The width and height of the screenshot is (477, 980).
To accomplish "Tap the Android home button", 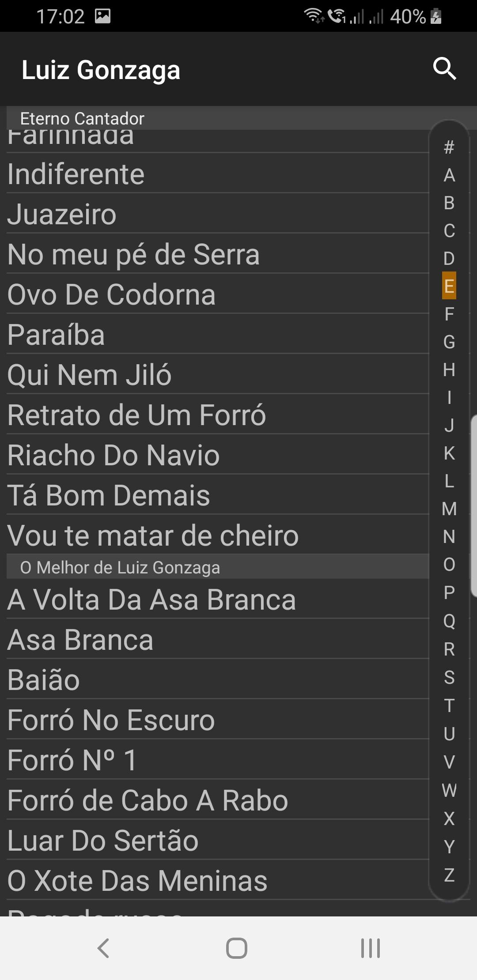I will 237,948.
